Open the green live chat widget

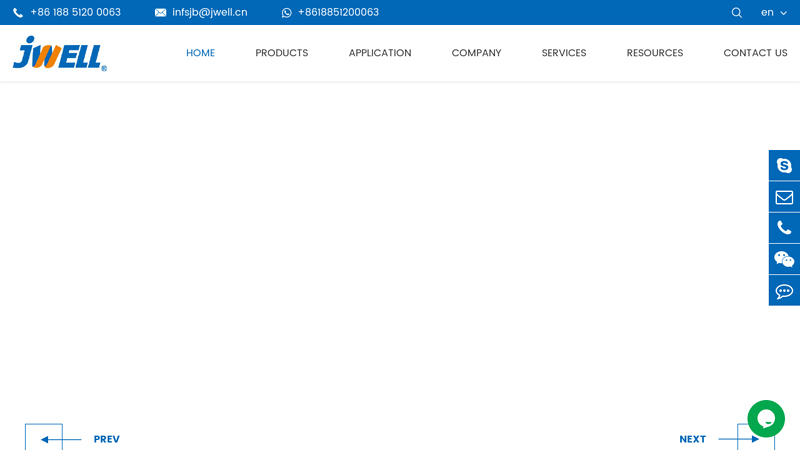[x=766, y=419]
